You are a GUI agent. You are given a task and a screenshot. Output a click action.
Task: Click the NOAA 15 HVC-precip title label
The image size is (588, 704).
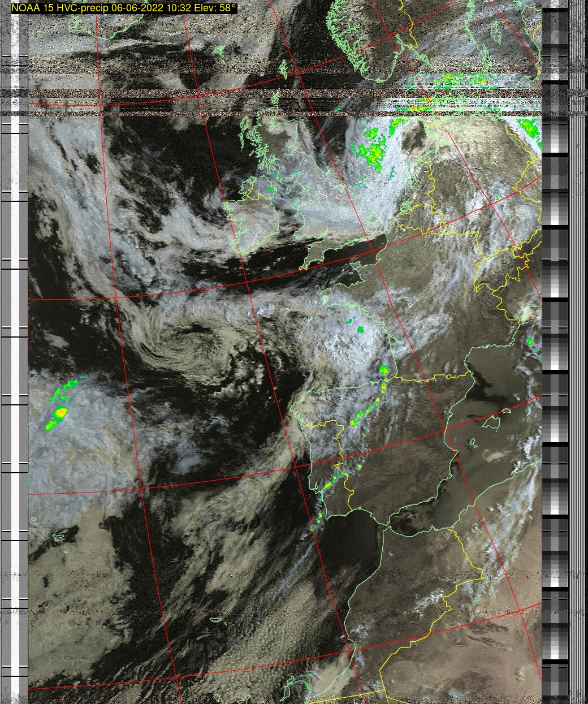[x=124, y=8]
